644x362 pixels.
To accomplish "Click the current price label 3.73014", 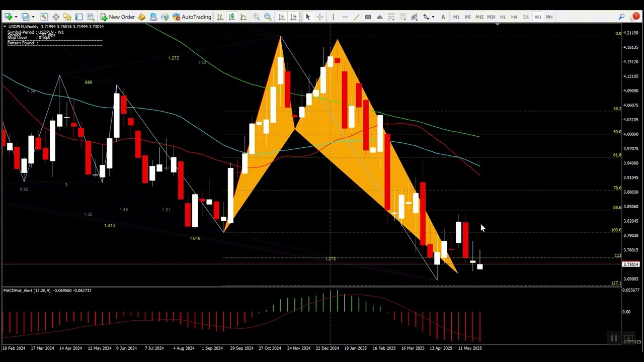I will coord(631,264).
